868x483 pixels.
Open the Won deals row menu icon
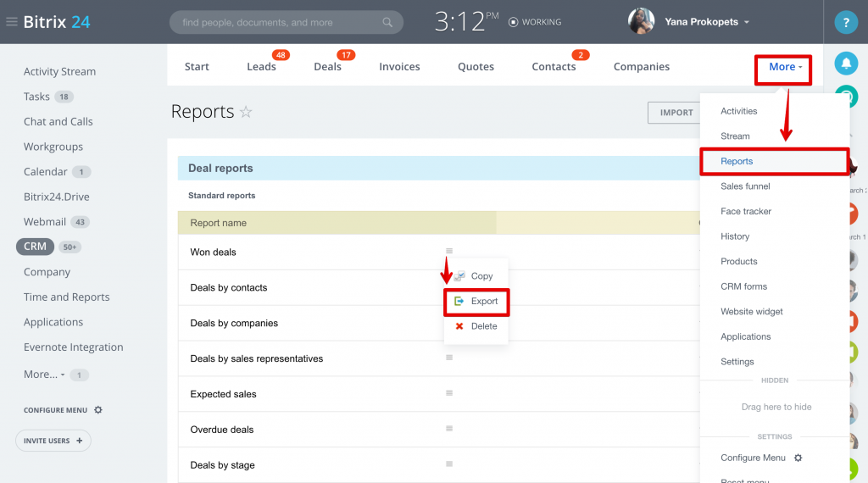(449, 251)
